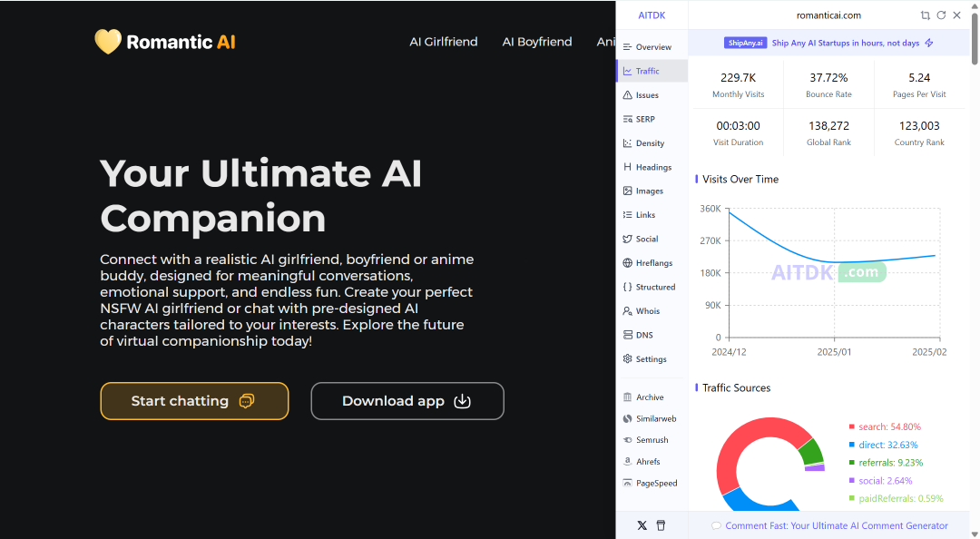The width and height of the screenshot is (980, 539).
Task: Click the Download app button
Action: (407, 401)
